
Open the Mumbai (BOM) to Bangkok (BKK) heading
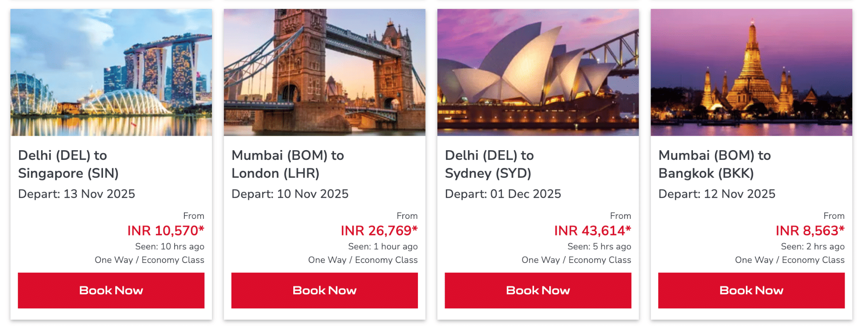pos(715,164)
